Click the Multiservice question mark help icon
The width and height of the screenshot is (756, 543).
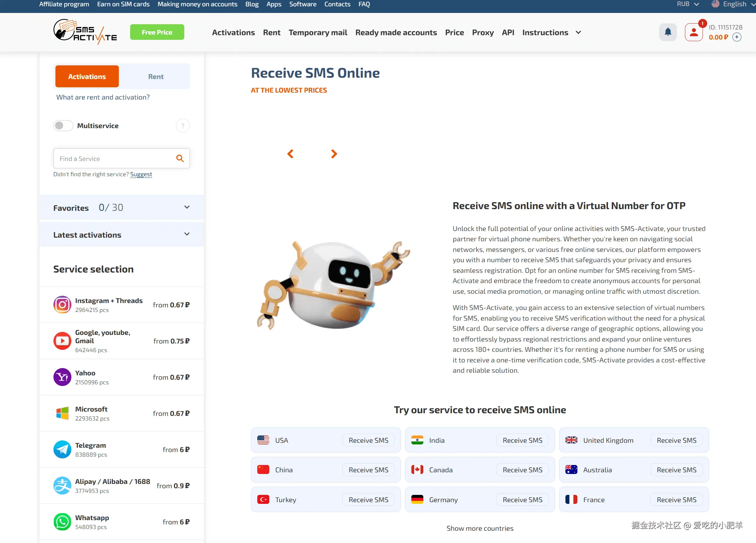(183, 125)
